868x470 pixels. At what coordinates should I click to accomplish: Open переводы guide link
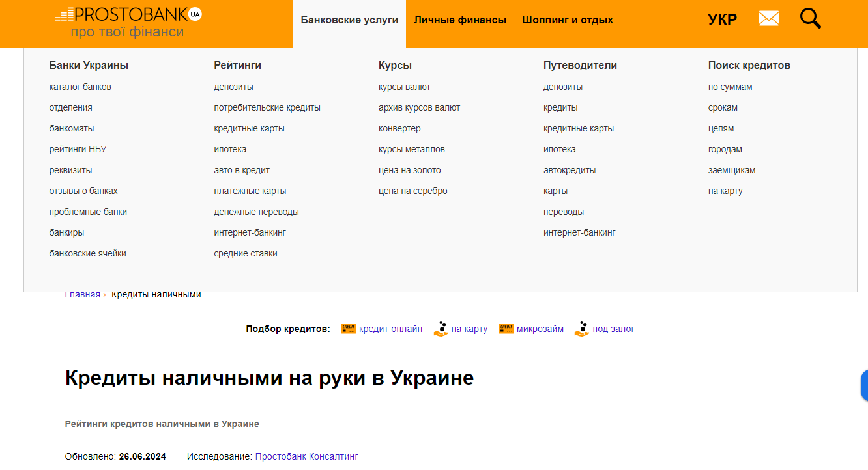[x=564, y=212]
